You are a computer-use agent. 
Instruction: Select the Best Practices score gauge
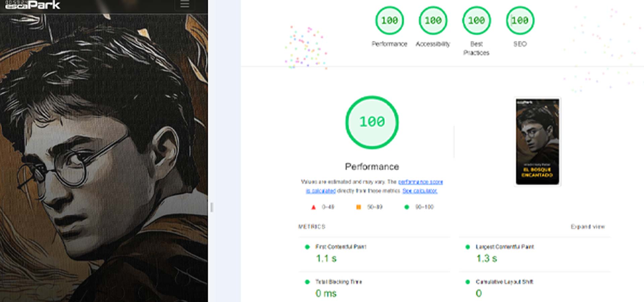(477, 20)
